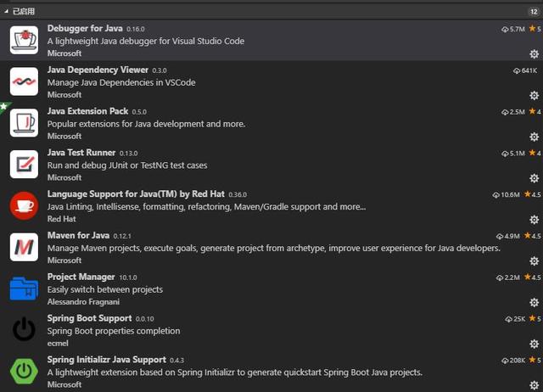Viewport: 543px width, 392px height.
Task: Click the enabled extensions count badge 12
Action: pyautogui.click(x=534, y=12)
